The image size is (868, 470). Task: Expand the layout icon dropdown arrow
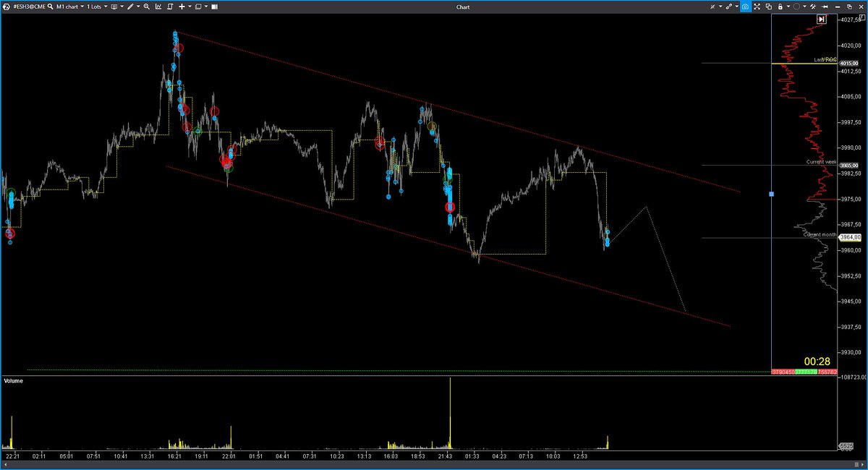tap(206, 7)
